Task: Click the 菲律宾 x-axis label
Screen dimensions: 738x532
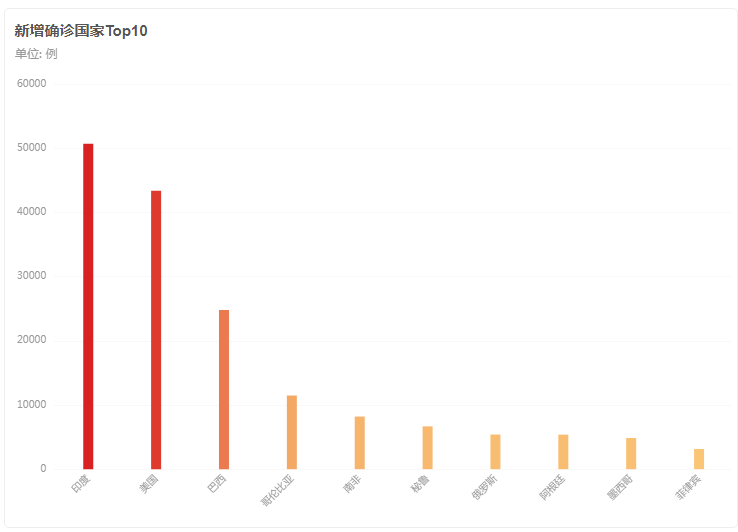Action: click(688, 489)
